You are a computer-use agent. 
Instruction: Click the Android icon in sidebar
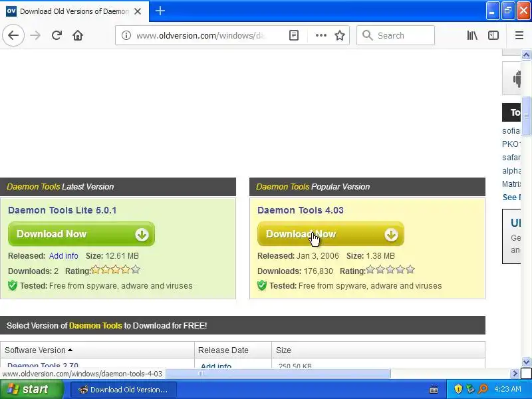point(516,78)
